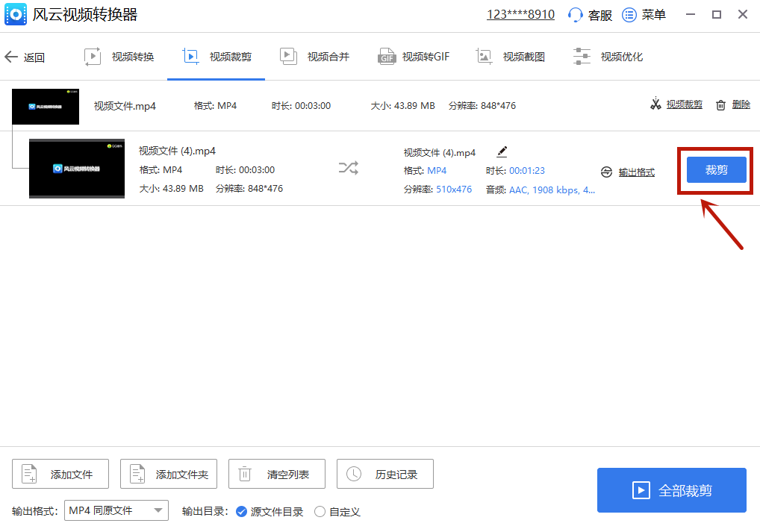Click the 视频裁剪 tab crop icon
The width and height of the screenshot is (760, 532).
190,57
